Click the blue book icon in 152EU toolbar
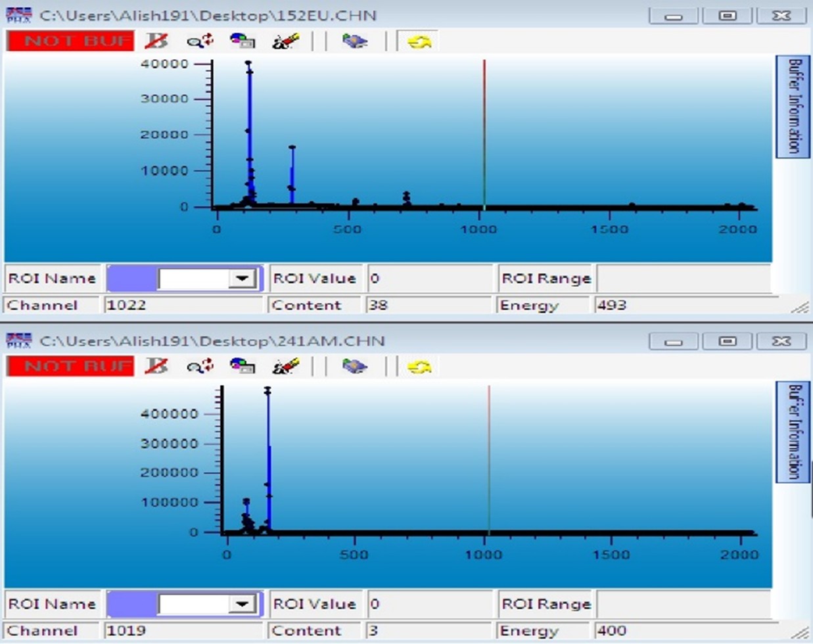 pos(354,41)
